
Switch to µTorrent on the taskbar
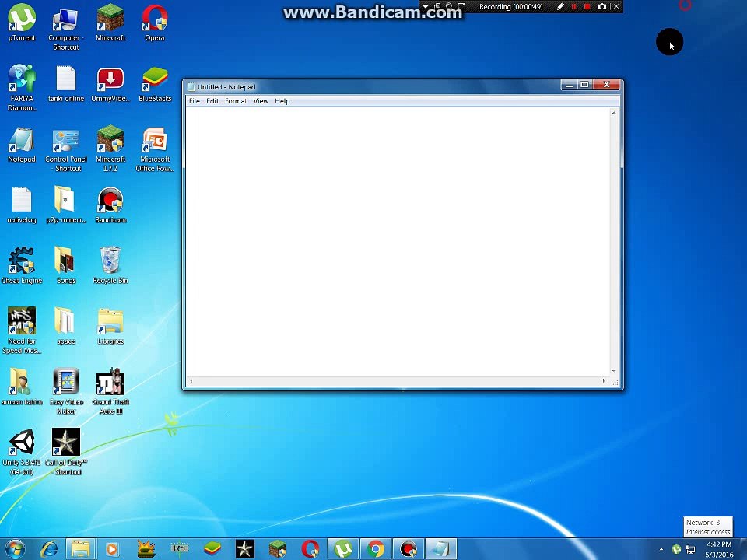[x=343, y=549]
